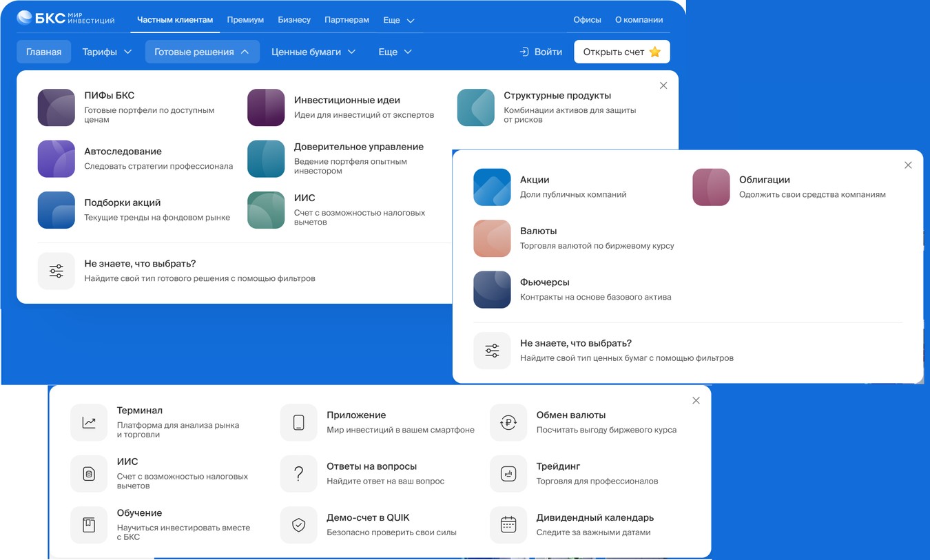Viewport: 930px width, 560px height.
Task: Switch to Партнерам tab
Action: pos(347,20)
